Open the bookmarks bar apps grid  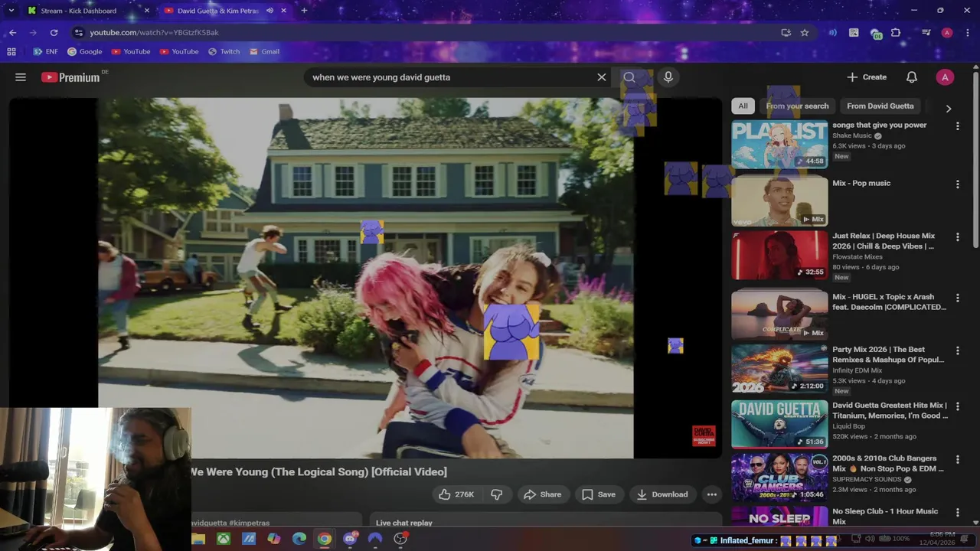point(11,52)
